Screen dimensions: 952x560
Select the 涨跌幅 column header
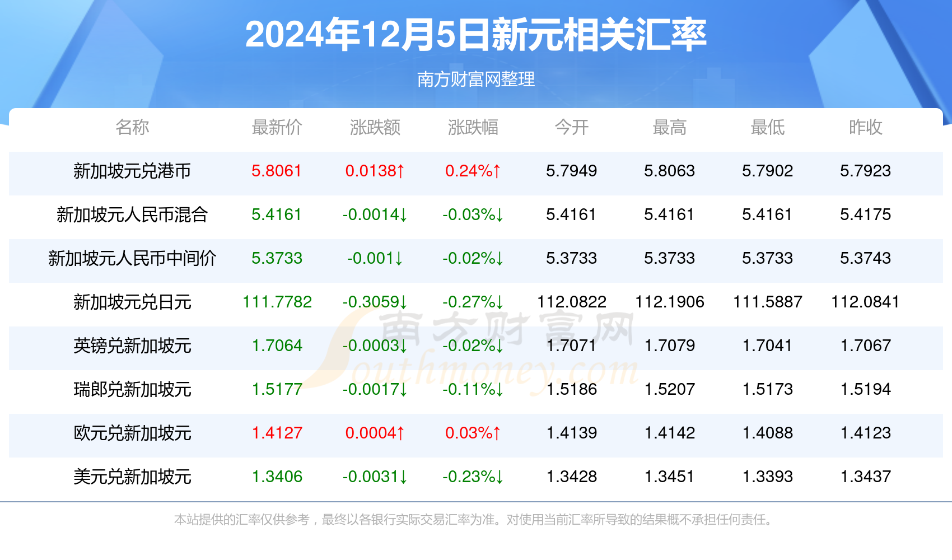[x=473, y=127]
